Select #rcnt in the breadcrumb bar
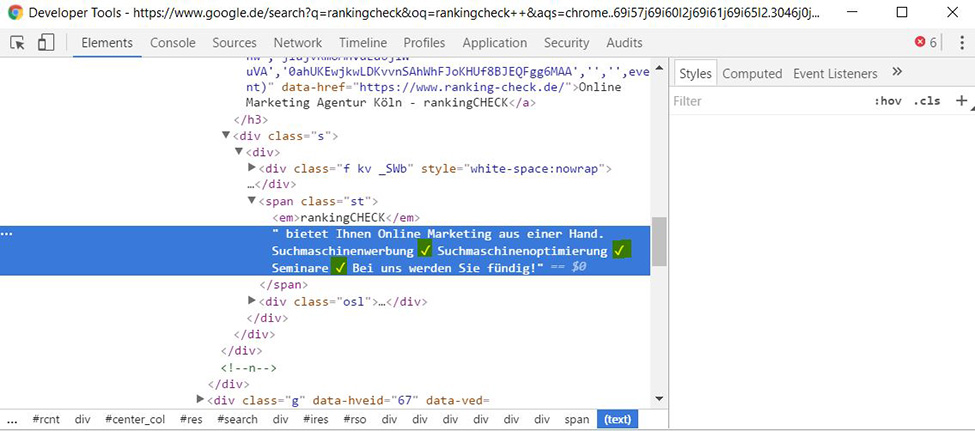Viewport: 975px width, 431px height. point(46,419)
